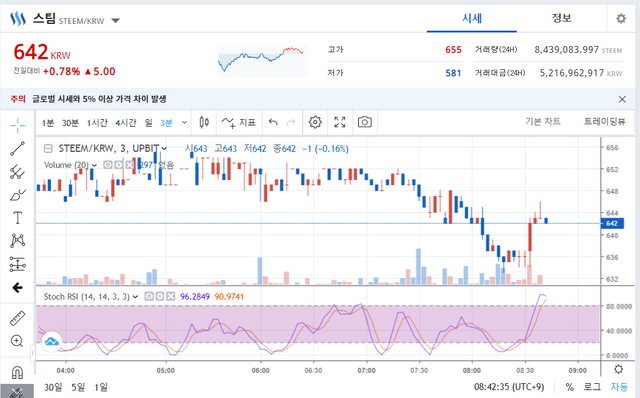Screen dimensions: 640x398
Task: Collapse the STEEM/KRW legend box
Action: (48, 149)
